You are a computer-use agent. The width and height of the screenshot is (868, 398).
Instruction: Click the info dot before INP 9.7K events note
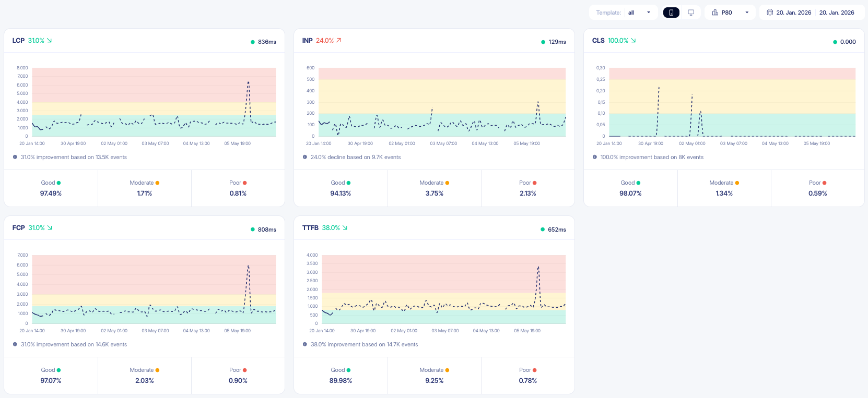(x=304, y=157)
